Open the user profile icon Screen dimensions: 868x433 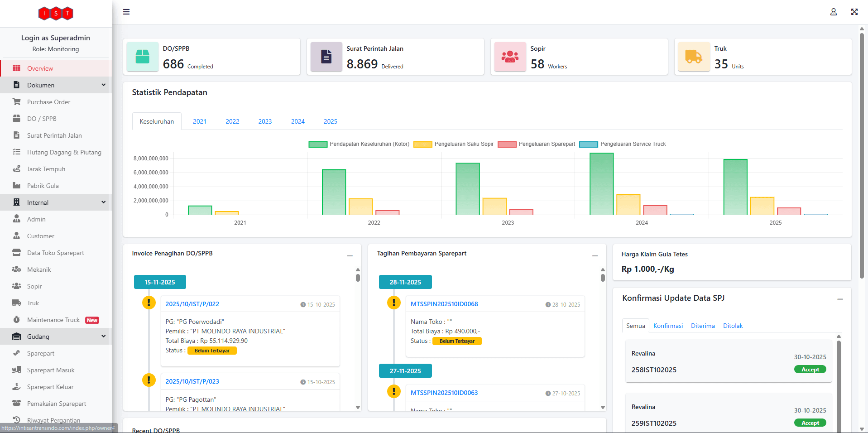(833, 12)
